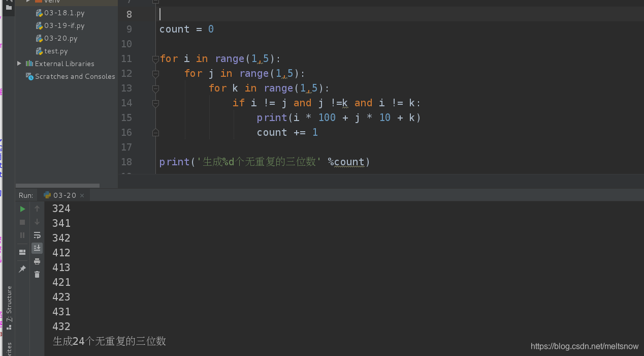This screenshot has width=644, height=356.
Task: Click the Python file icon of test.py
Action: tap(39, 51)
